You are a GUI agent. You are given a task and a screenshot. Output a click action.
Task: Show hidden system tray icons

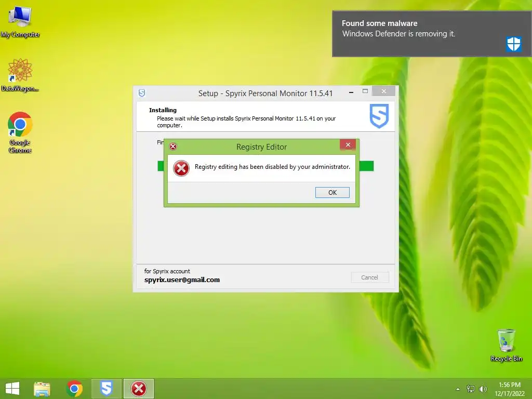458,389
